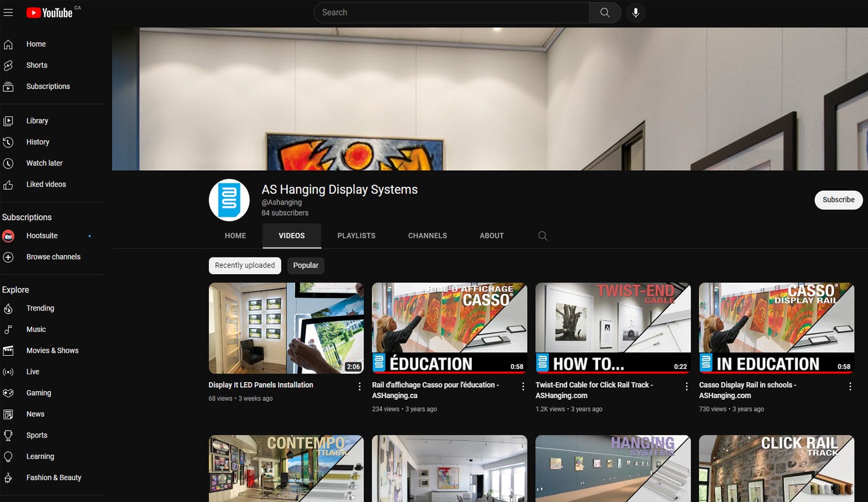Open the CASSO ÉDUCATION video thumbnail

[450, 328]
